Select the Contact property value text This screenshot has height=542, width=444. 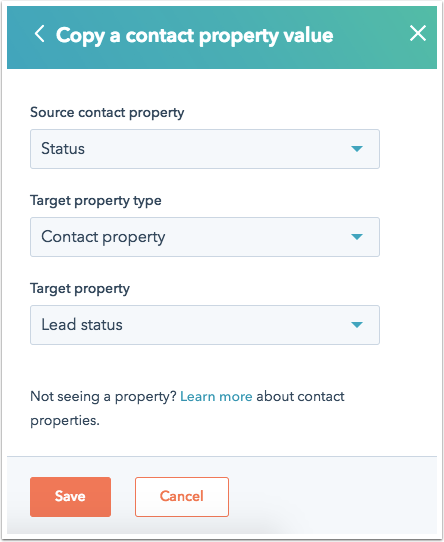[x=103, y=237]
